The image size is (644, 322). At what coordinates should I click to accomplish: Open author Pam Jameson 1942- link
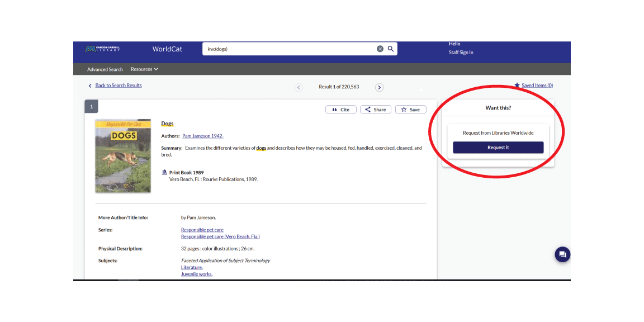tap(203, 136)
